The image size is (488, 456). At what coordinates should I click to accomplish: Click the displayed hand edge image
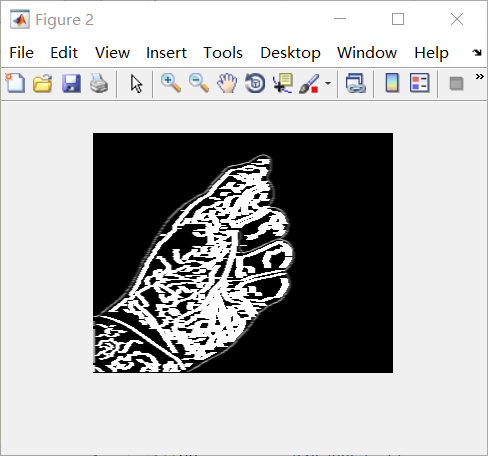(243, 253)
